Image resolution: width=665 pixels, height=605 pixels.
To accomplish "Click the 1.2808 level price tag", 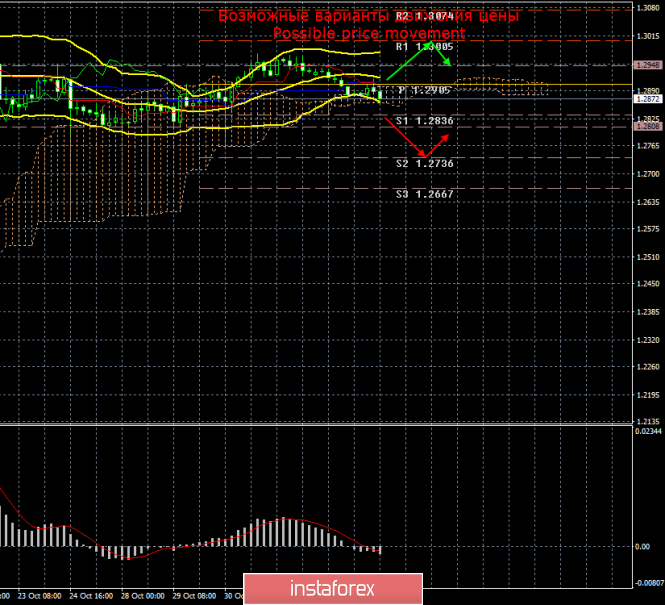I will pyautogui.click(x=648, y=126).
